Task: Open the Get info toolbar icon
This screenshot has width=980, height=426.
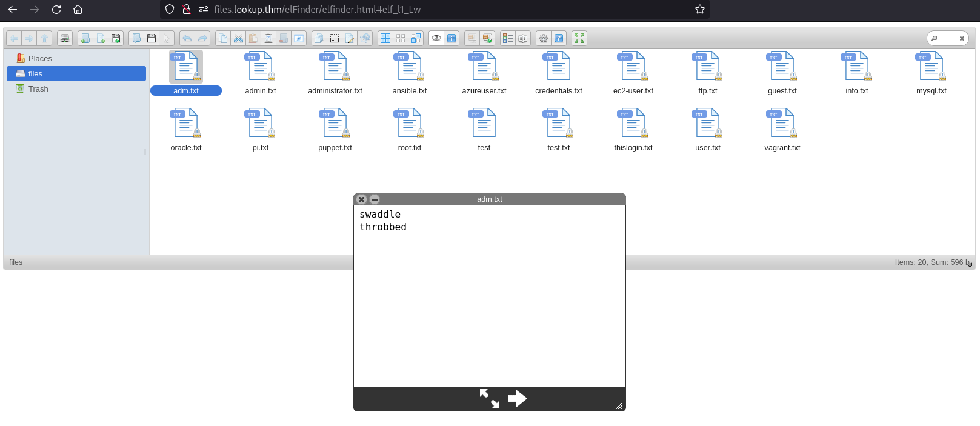Action: (x=452, y=38)
